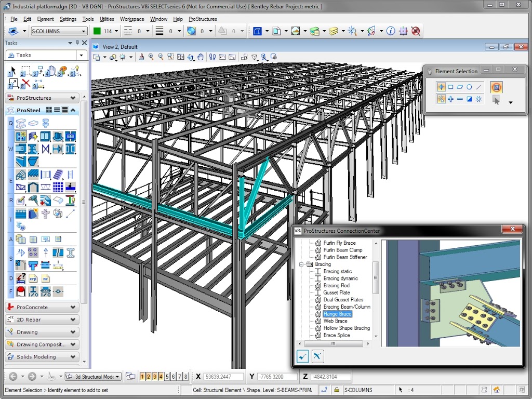
Task: Select Circle selection method in Element Selection
Action: pos(469,87)
